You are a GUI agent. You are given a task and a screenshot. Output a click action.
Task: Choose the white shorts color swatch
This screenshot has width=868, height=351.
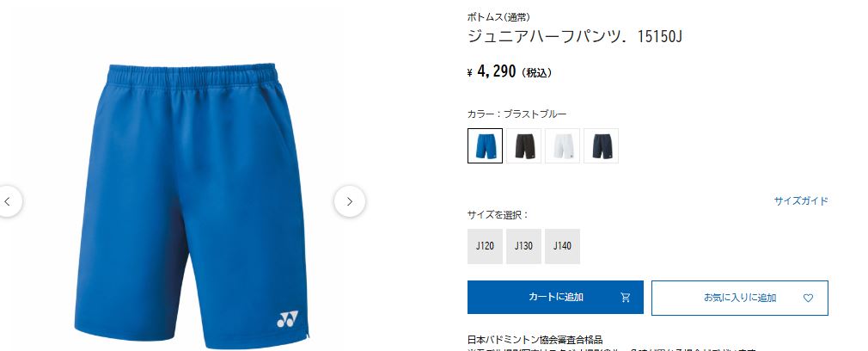562,146
